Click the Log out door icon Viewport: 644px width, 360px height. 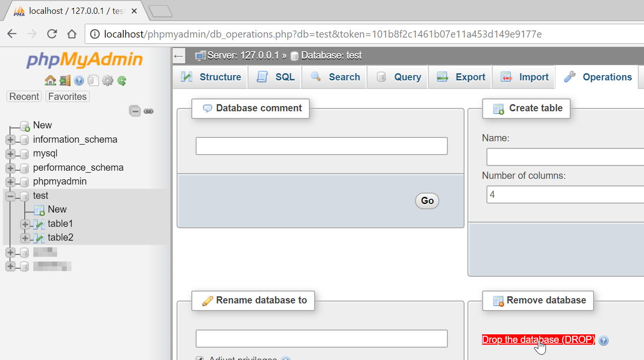pyautogui.click(x=65, y=80)
